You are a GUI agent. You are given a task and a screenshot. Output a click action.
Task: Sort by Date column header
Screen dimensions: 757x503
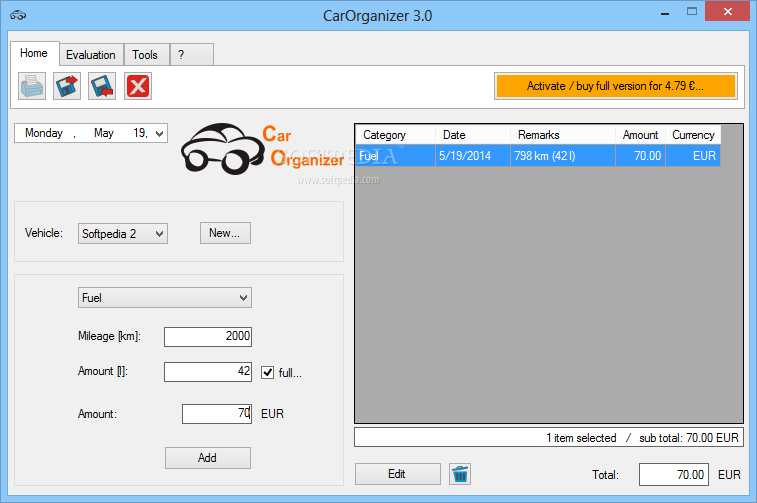coord(473,135)
